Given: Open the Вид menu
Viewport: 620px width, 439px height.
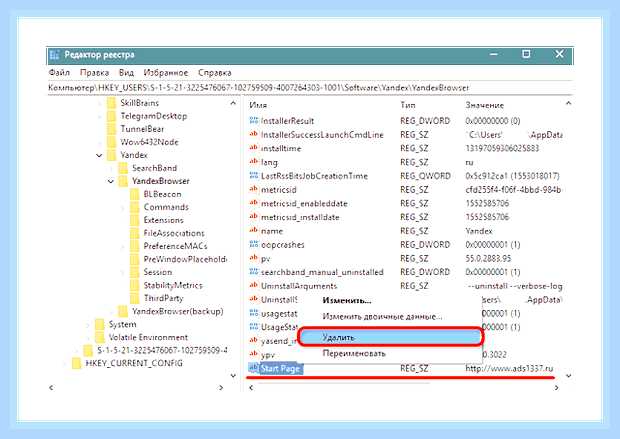Looking at the screenshot, I should (126, 73).
